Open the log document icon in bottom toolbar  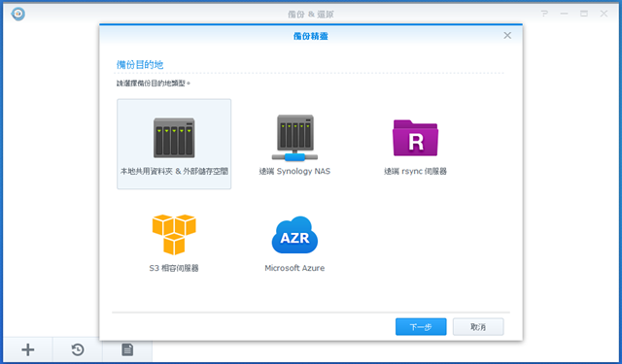pos(127,349)
